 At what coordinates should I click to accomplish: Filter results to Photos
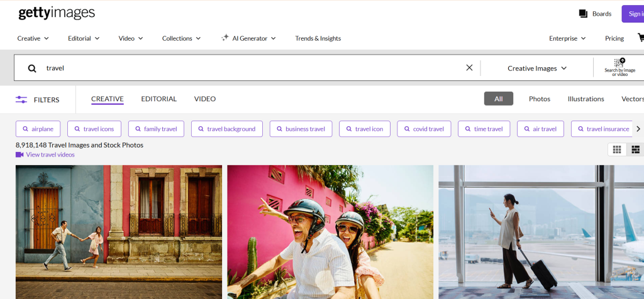point(539,99)
